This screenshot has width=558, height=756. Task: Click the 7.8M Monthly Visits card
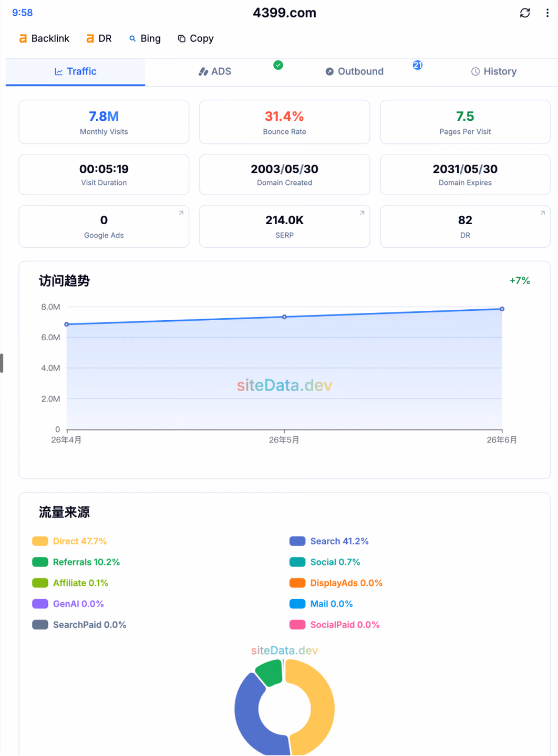pyautogui.click(x=104, y=122)
